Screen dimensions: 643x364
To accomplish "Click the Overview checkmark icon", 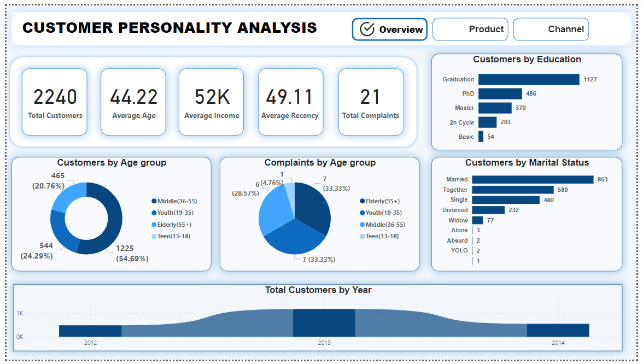I will pos(367,29).
